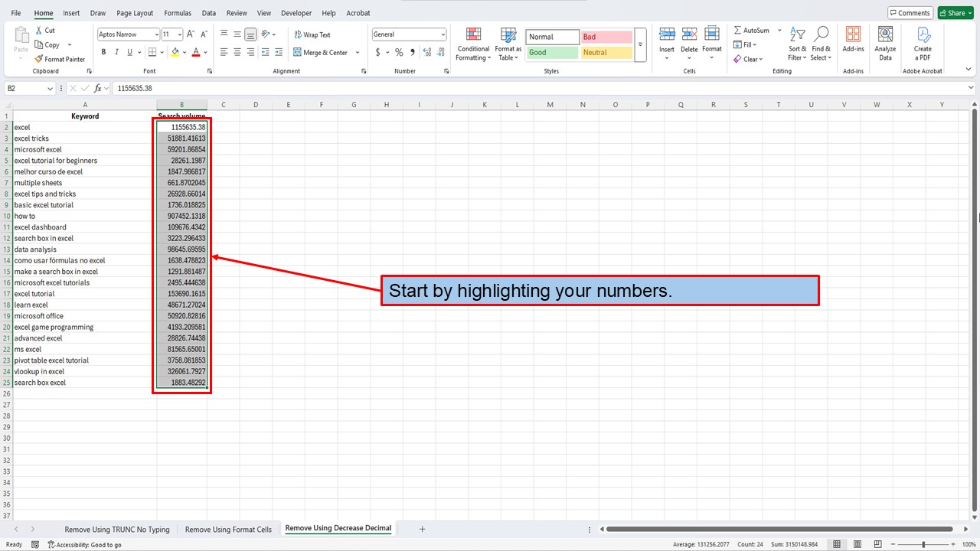The image size is (980, 551).
Task: Enable Wrap Text
Action: click(311, 34)
